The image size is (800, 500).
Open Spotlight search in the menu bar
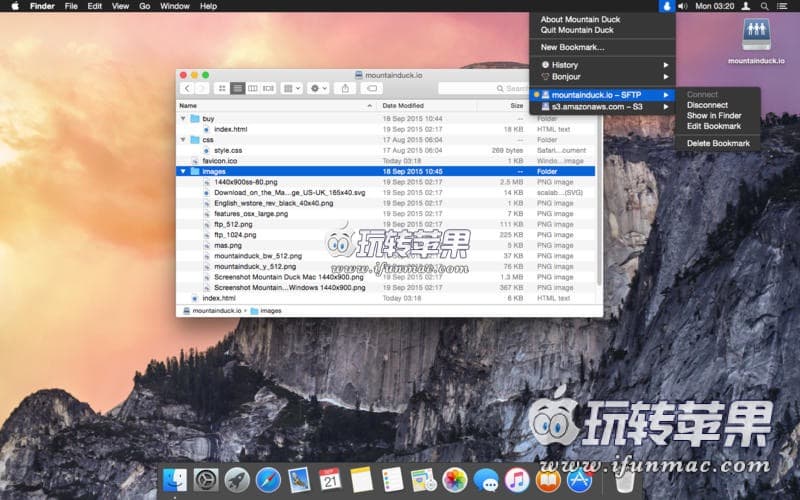[x=764, y=6]
